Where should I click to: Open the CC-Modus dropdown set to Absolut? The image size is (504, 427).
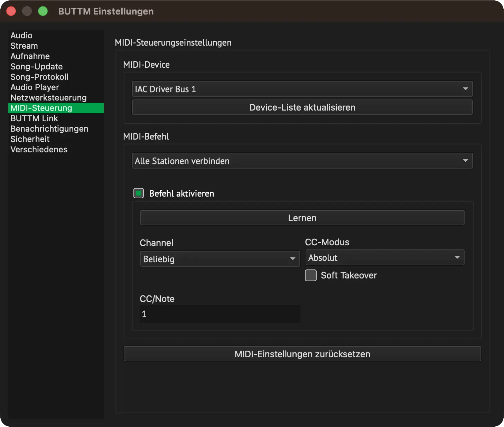(x=385, y=257)
